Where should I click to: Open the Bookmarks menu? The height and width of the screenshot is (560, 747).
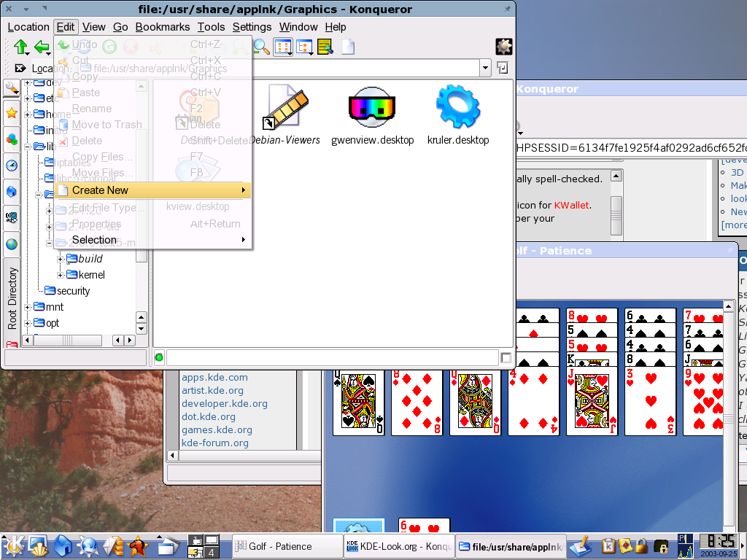[163, 27]
